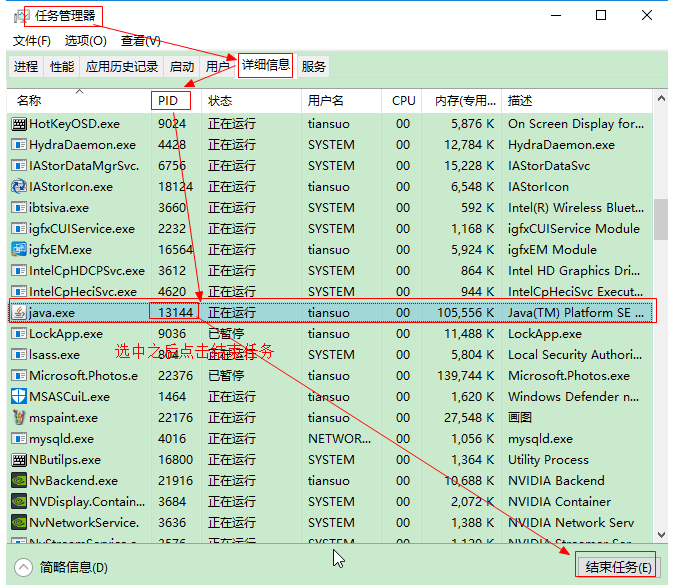This screenshot has height=587, width=677.
Task: Click the mysqld.exe process name
Action: point(61,439)
